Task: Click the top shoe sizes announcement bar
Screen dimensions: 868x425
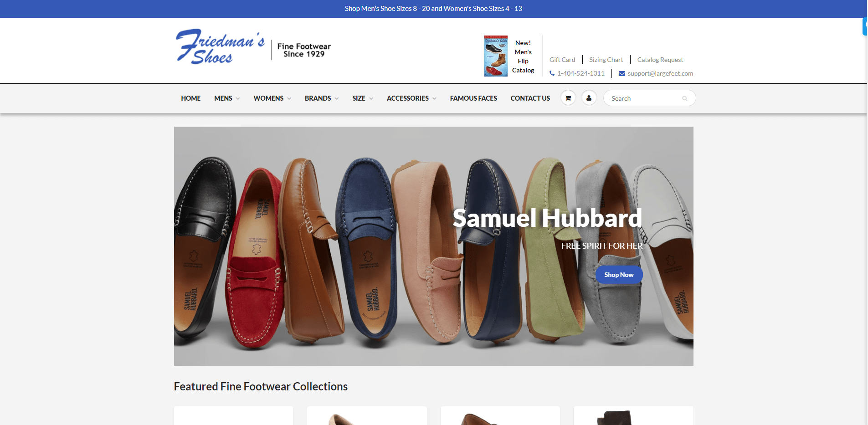Action: click(433, 9)
